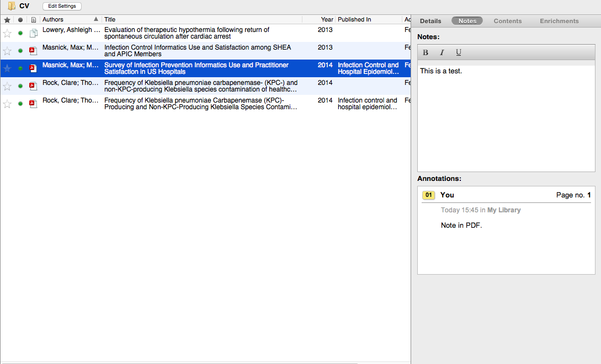
Task: Sort by the document type column header icon
Action: (x=33, y=20)
